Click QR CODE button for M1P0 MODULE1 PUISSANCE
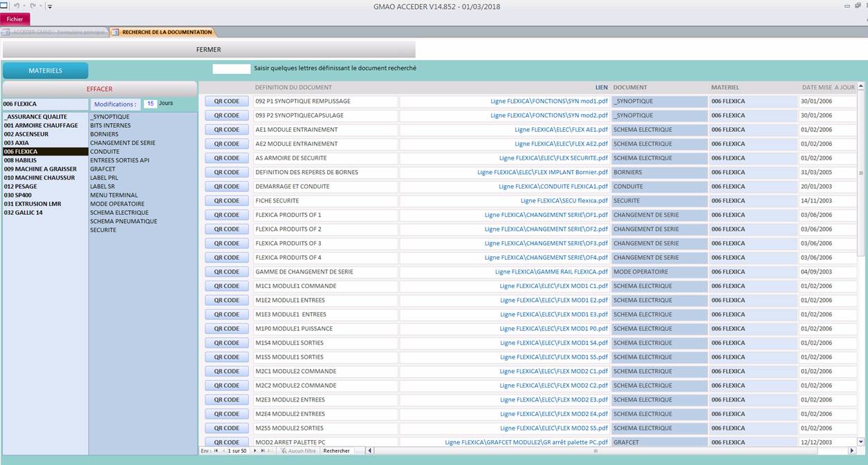Screen dimensions: 868x465 [x=227, y=329]
